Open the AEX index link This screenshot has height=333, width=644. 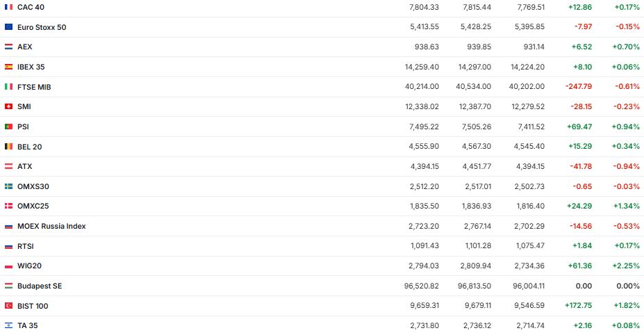tap(25, 47)
